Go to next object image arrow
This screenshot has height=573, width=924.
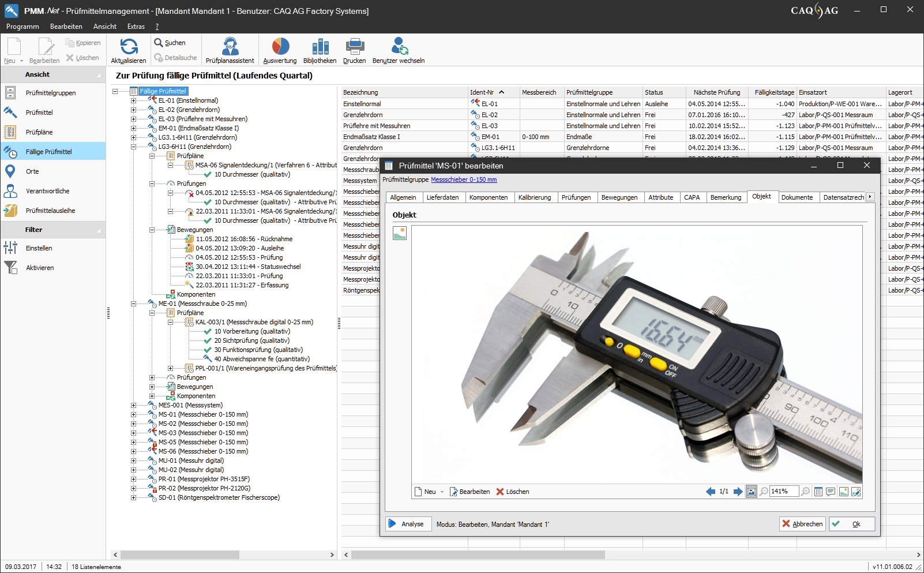tap(738, 492)
